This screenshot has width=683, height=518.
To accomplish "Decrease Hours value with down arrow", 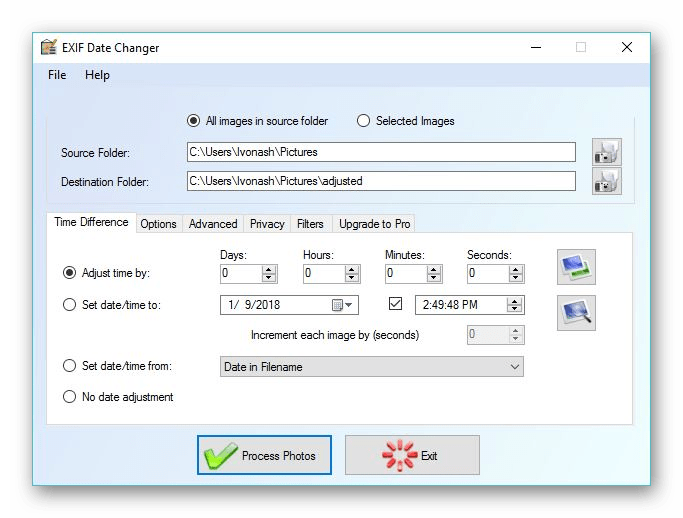I will coord(352,278).
